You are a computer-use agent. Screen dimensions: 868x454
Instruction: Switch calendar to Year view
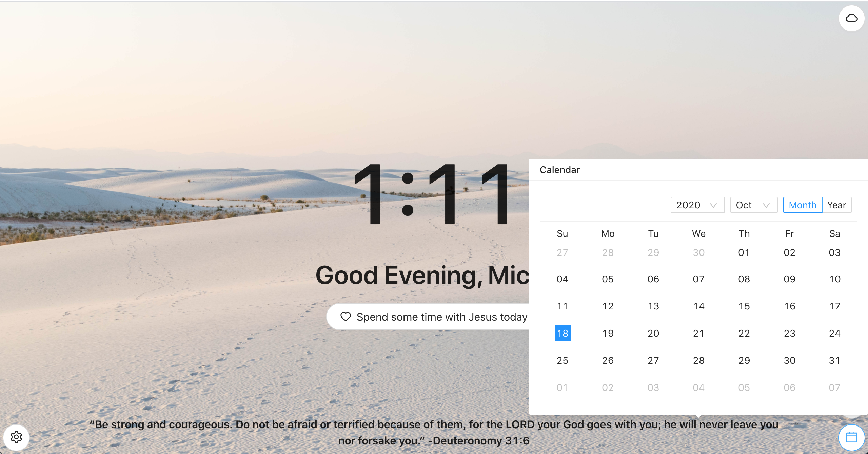point(836,205)
